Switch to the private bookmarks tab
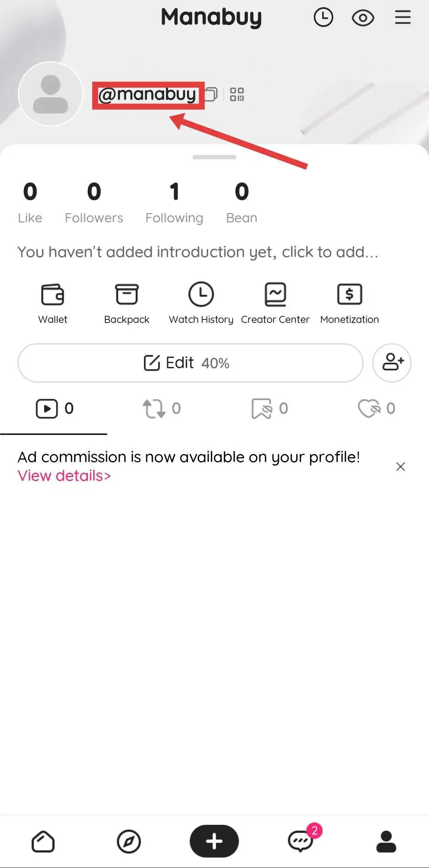 (269, 408)
